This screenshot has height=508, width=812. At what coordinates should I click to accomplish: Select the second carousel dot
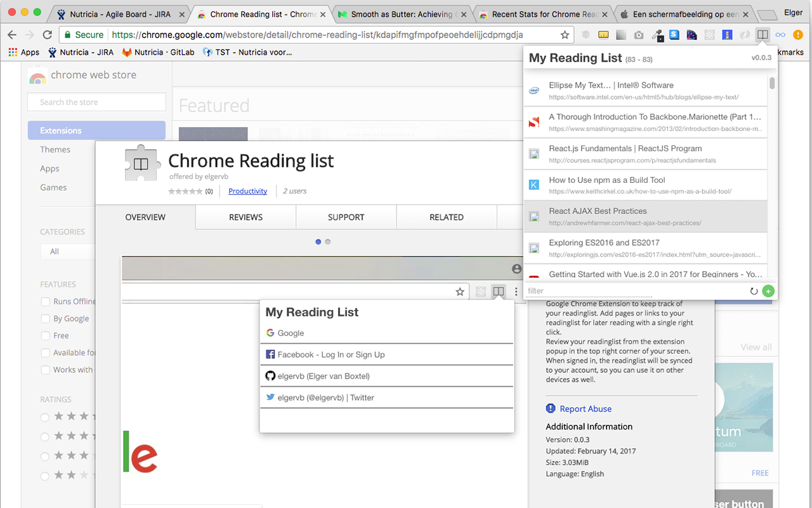coord(327,242)
